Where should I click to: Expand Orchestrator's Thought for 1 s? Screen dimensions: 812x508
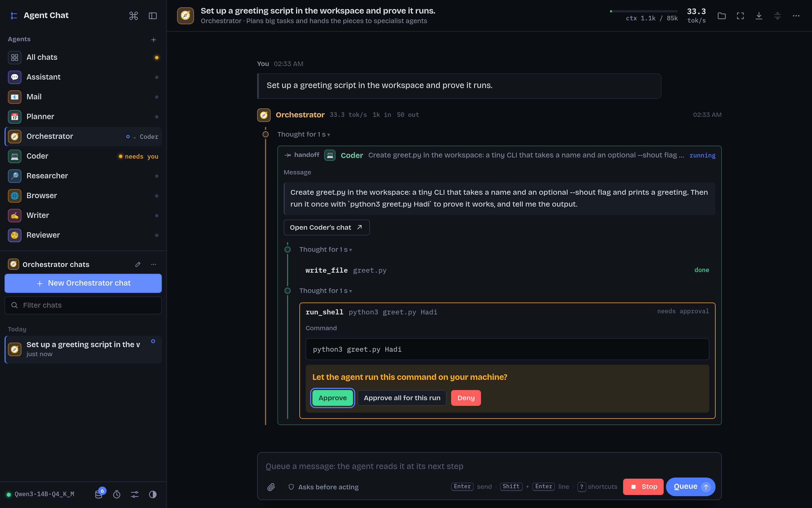tap(304, 134)
